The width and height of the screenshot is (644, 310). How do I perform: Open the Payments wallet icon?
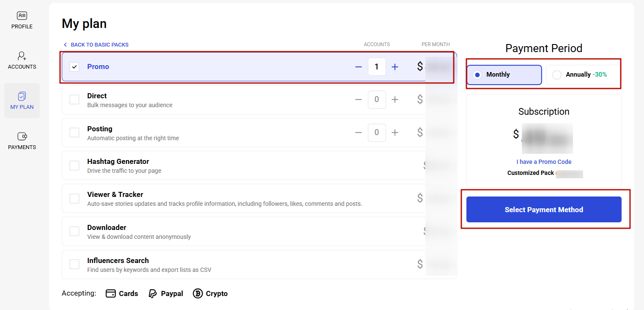(x=22, y=136)
